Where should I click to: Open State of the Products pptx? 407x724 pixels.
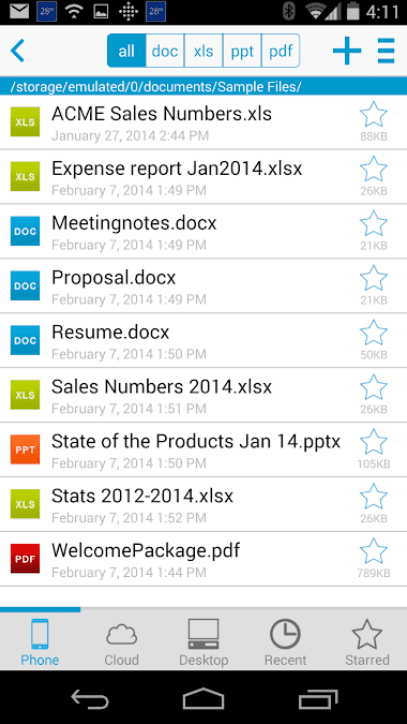[x=203, y=450]
